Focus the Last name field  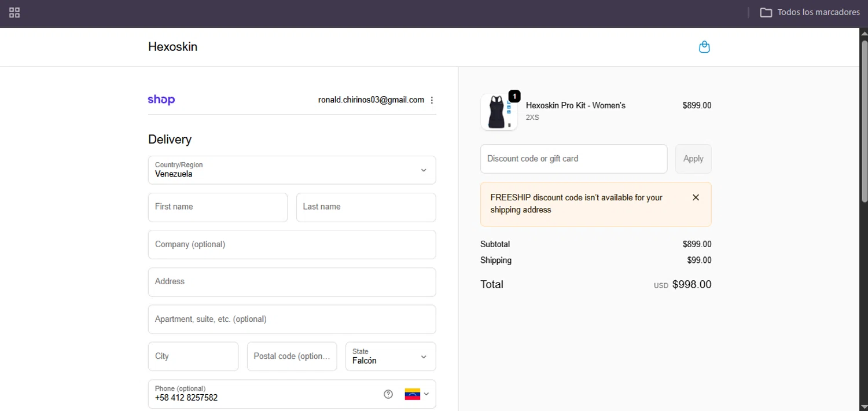pos(366,207)
